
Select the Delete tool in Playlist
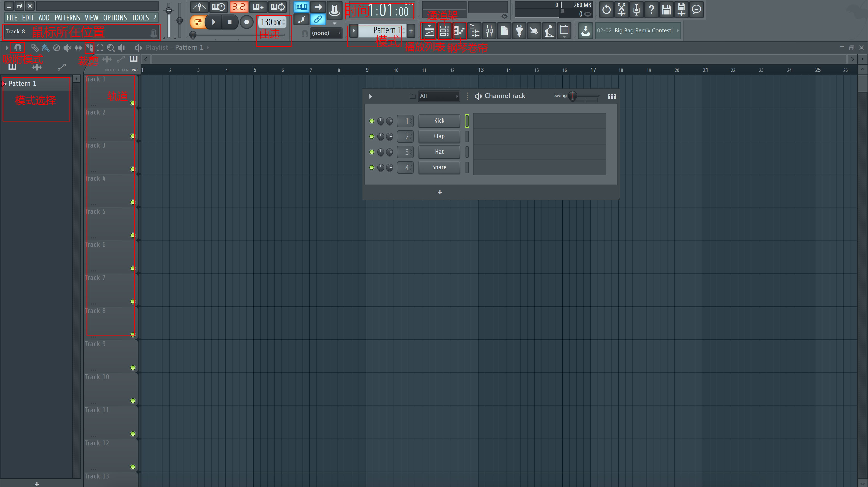click(57, 48)
